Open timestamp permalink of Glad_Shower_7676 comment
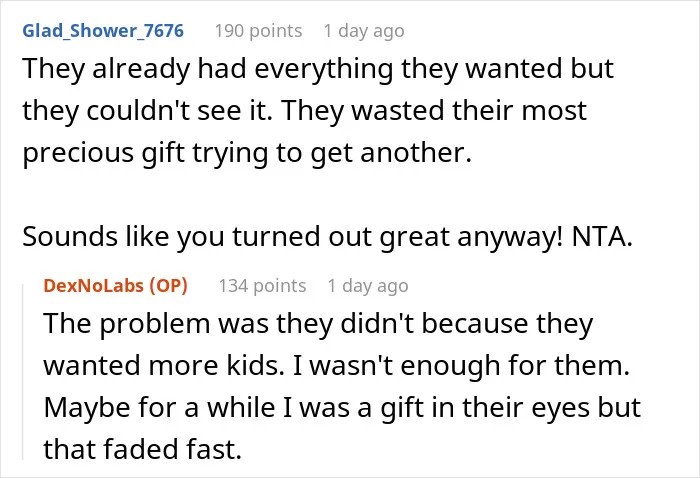Image resolution: width=700 pixels, height=478 pixels. pos(364,31)
